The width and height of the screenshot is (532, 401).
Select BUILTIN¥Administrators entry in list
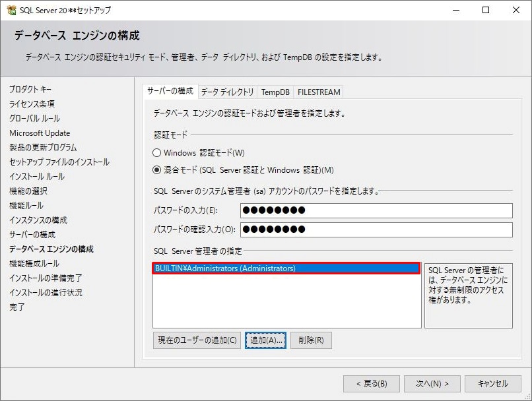(286, 268)
